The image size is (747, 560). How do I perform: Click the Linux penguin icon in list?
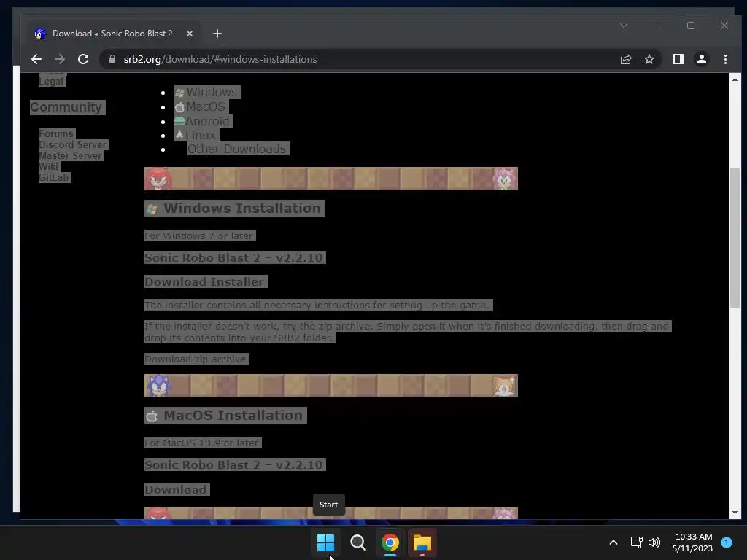pos(179,134)
